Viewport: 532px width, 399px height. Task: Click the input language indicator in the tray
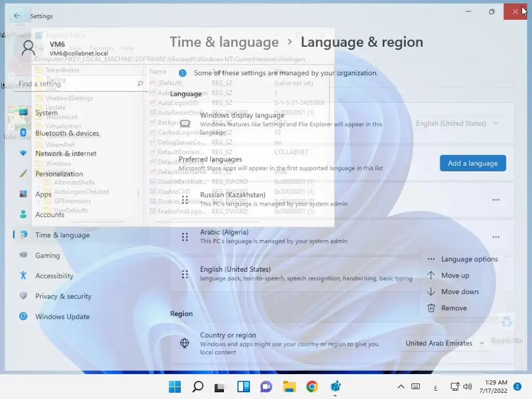click(x=436, y=388)
